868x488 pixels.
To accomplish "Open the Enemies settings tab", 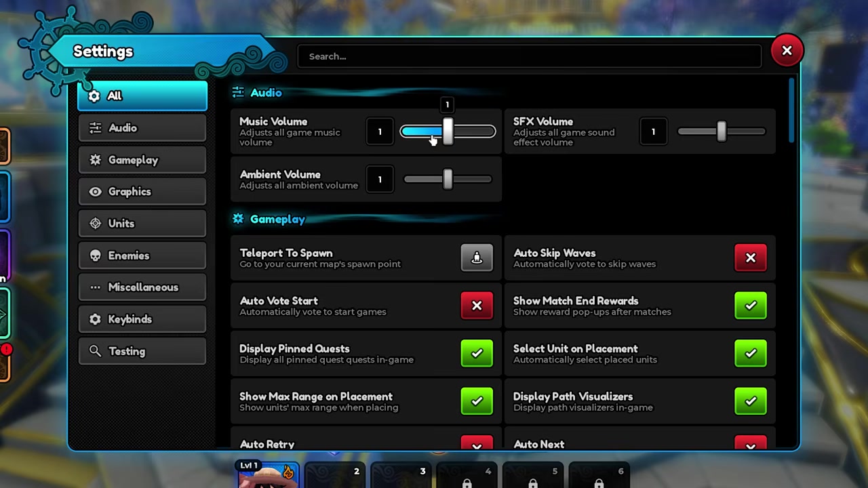I will point(142,256).
